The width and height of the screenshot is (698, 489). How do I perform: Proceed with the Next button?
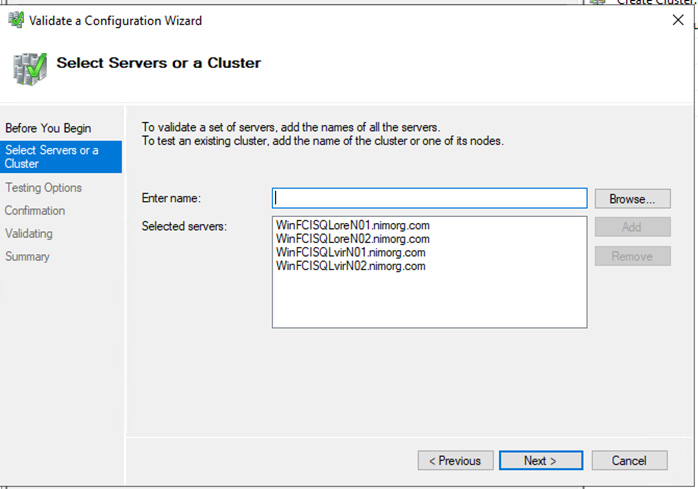(x=540, y=460)
